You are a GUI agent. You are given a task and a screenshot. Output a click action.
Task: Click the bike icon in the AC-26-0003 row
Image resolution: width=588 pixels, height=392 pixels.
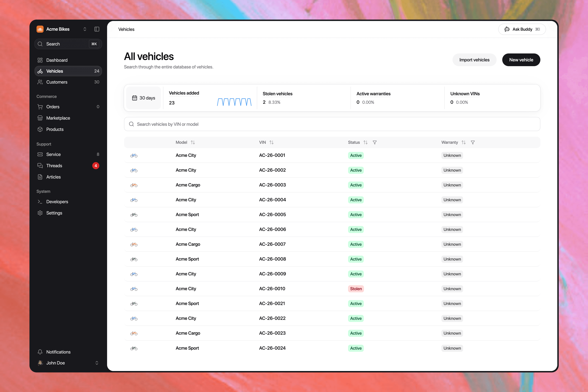(134, 185)
